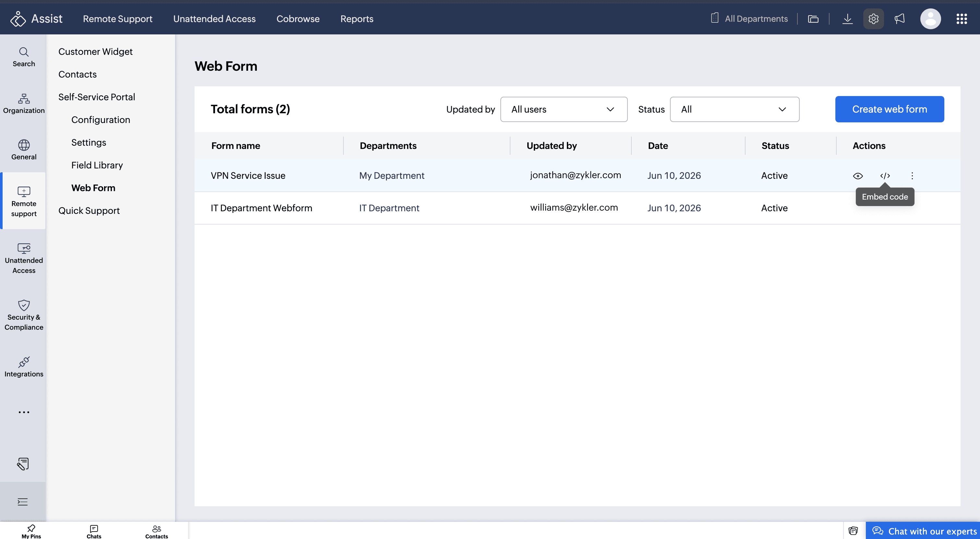The width and height of the screenshot is (980, 539).
Task: Open announcements megaphone icon
Action: click(899, 18)
